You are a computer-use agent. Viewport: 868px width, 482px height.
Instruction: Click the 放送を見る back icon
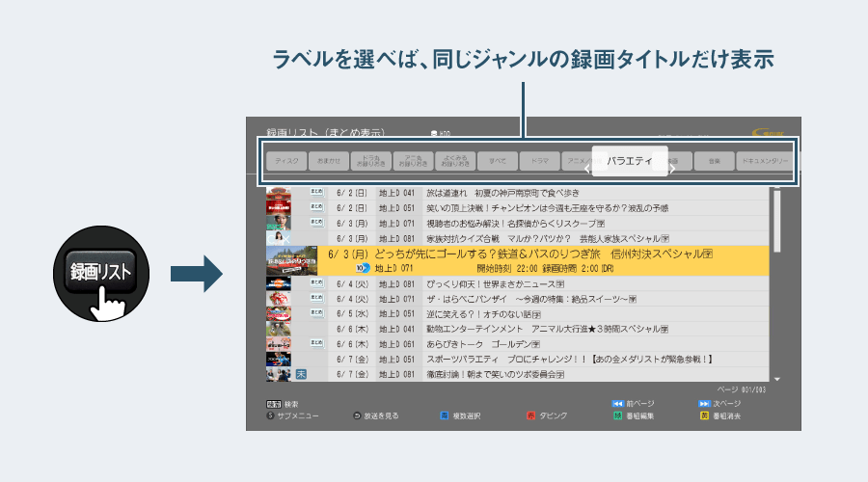coord(357,415)
